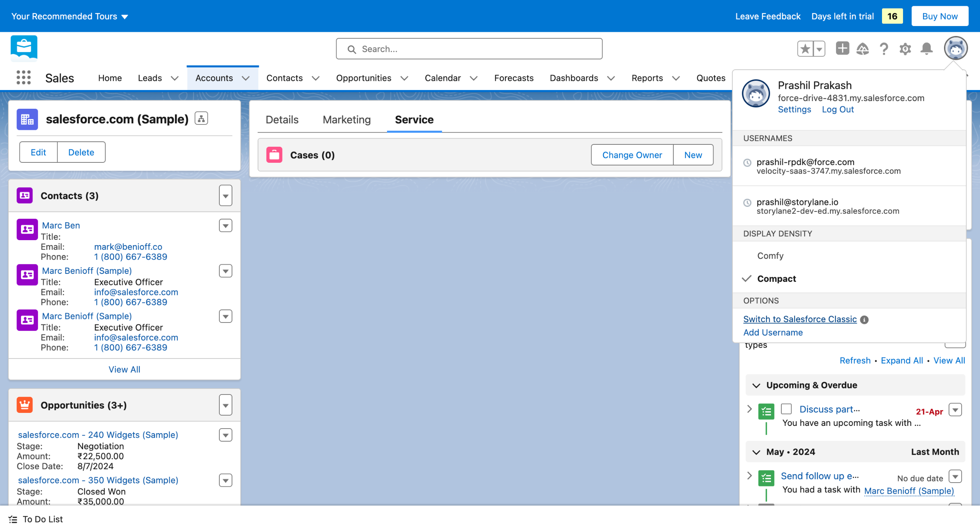Open Contacts related list actions dropdown
This screenshot has height=532, width=980.
pos(225,195)
